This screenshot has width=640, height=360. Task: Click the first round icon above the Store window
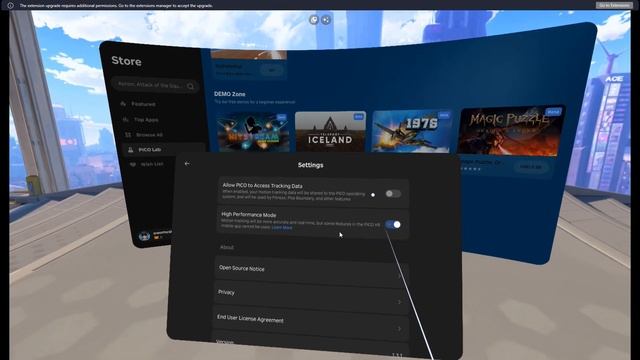pos(313,20)
